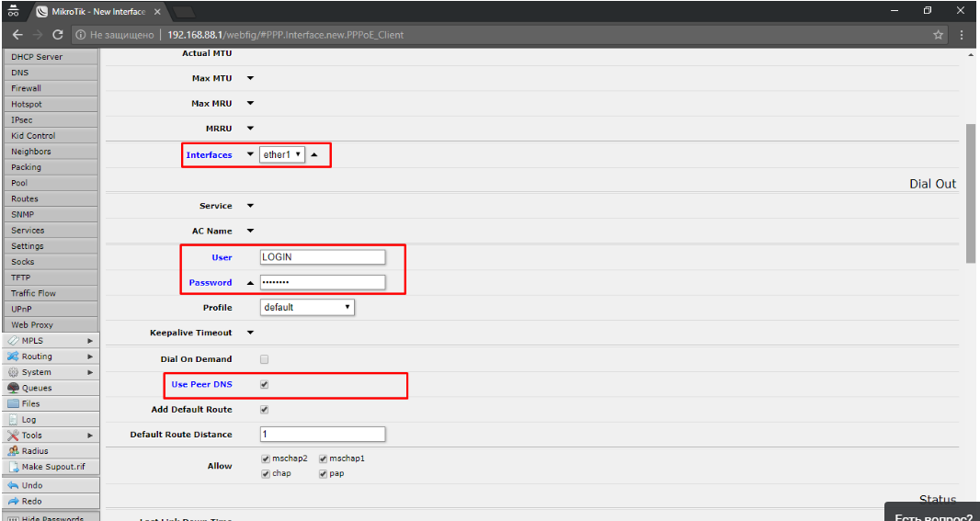Open Routes in sidebar
Image resolution: width=980 pixels, height=521 pixels.
tap(50, 198)
